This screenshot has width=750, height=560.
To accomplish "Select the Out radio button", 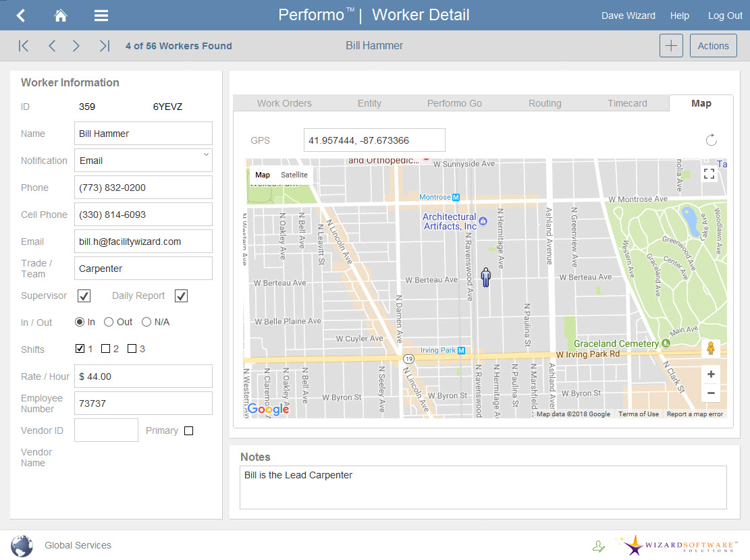I will click(109, 322).
